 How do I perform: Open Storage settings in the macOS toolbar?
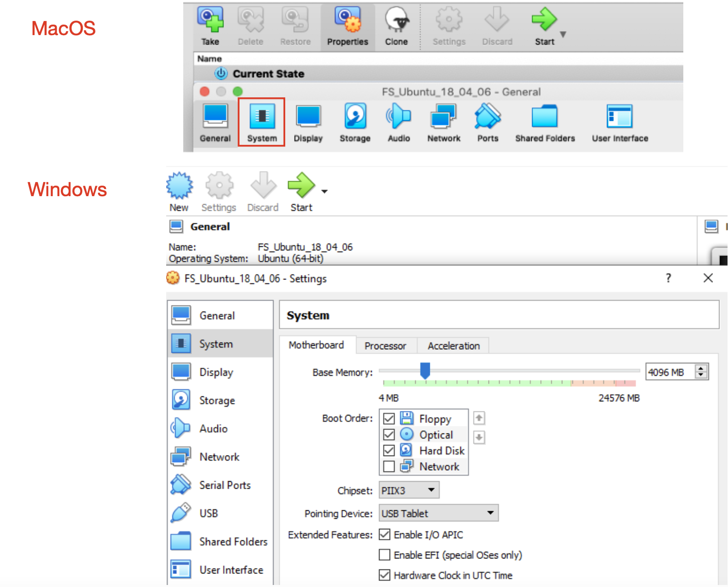355,122
